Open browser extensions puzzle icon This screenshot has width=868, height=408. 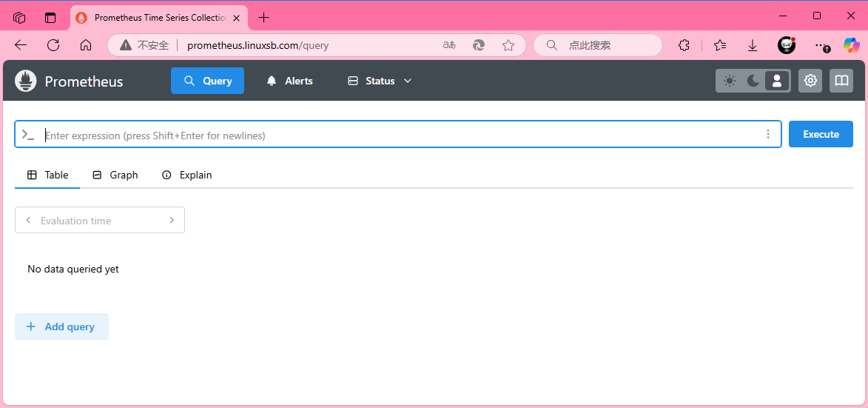click(684, 45)
